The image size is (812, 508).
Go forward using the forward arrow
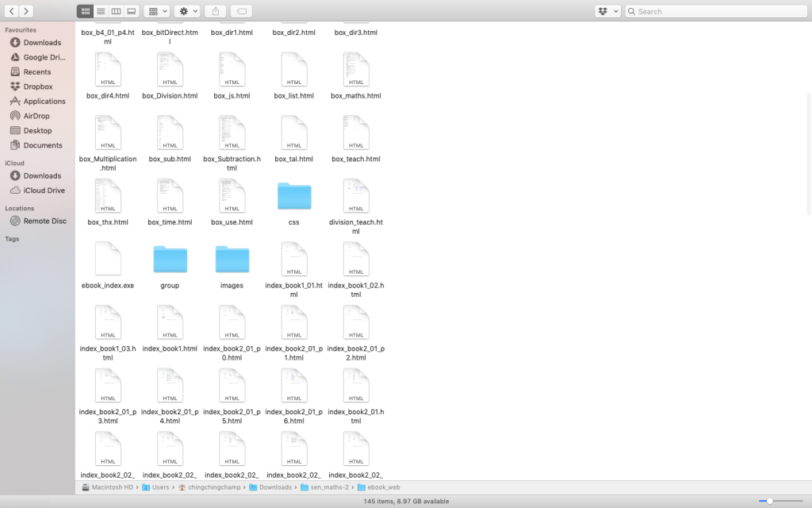[27, 11]
